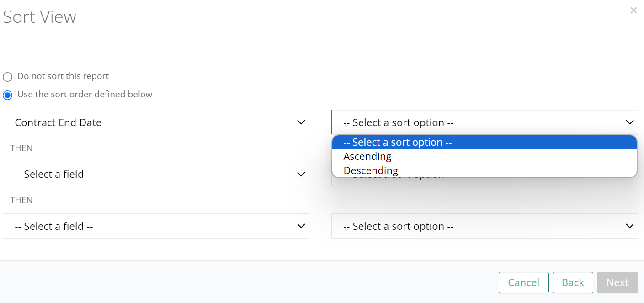The image size is (644, 303).
Task: Open the third '-- Select a field --' dropdown
Action: click(x=155, y=226)
